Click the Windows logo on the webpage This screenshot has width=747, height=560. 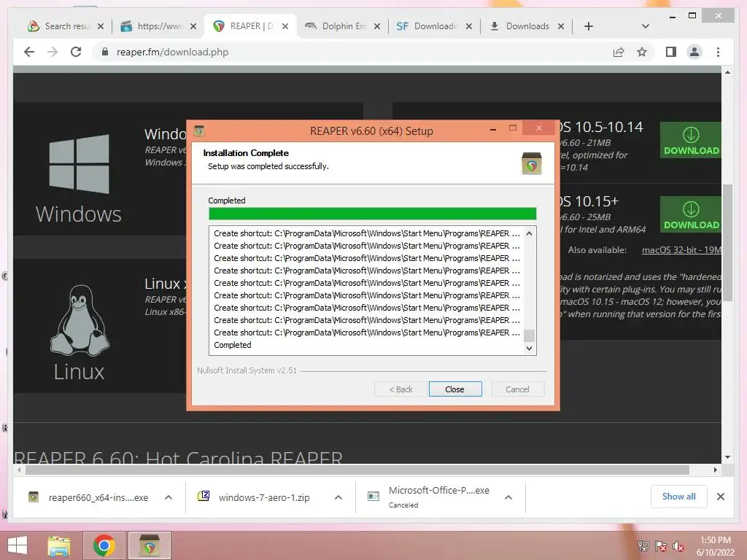point(79,164)
